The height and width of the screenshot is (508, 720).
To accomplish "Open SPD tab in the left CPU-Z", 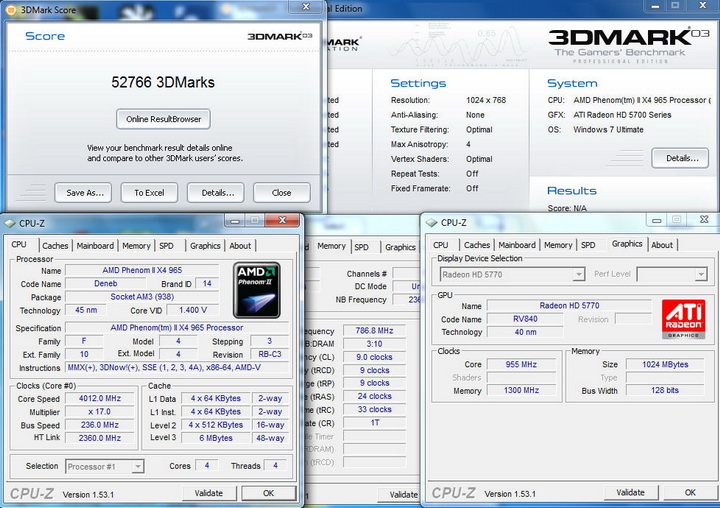I will pyautogui.click(x=166, y=246).
